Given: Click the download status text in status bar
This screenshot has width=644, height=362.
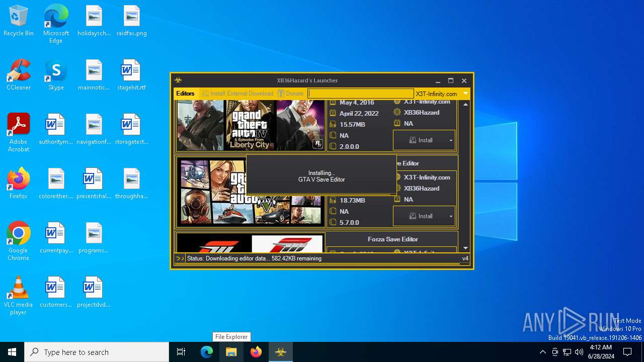Looking at the screenshot, I should (254, 258).
